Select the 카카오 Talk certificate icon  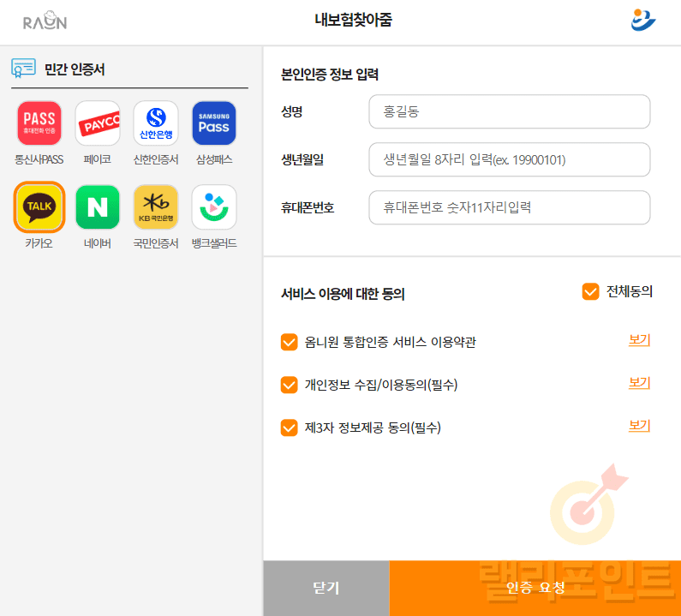39,207
